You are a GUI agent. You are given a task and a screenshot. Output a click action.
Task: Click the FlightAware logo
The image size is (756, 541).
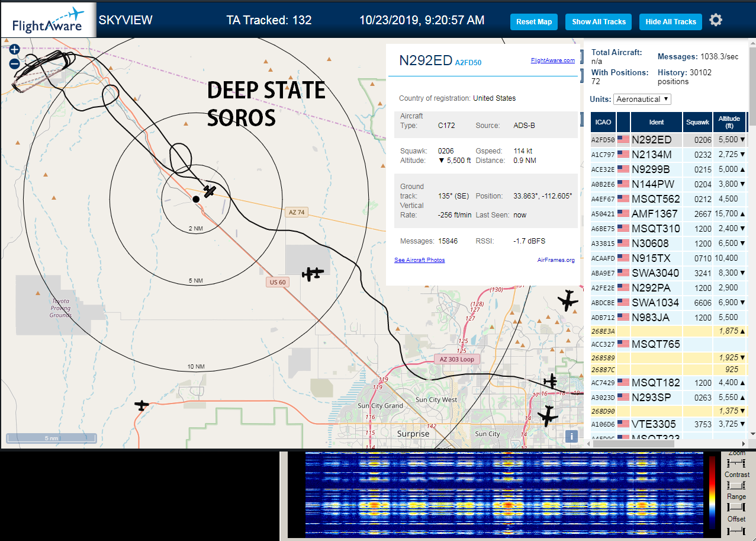click(x=48, y=20)
